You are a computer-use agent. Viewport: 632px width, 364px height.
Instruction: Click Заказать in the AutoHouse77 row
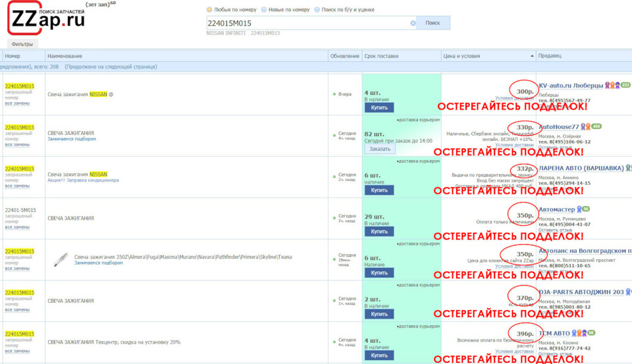380,149
